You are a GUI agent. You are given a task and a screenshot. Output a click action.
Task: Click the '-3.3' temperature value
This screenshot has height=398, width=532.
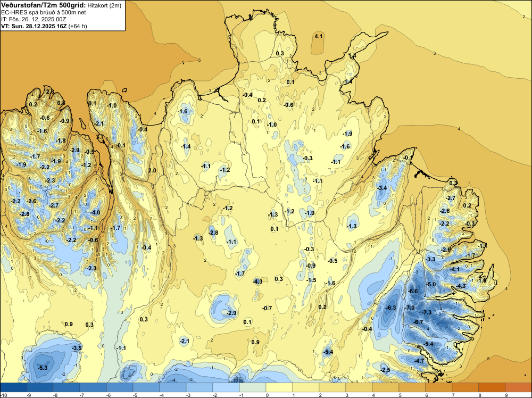pyautogui.click(x=430, y=259)
